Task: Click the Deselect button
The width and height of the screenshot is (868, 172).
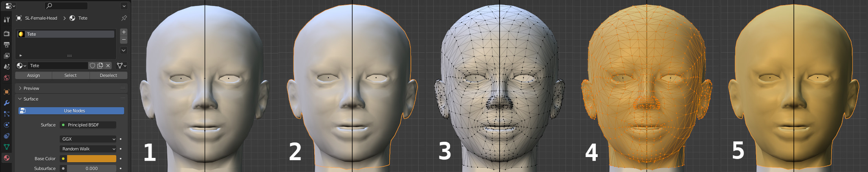Action: [108, 75]
